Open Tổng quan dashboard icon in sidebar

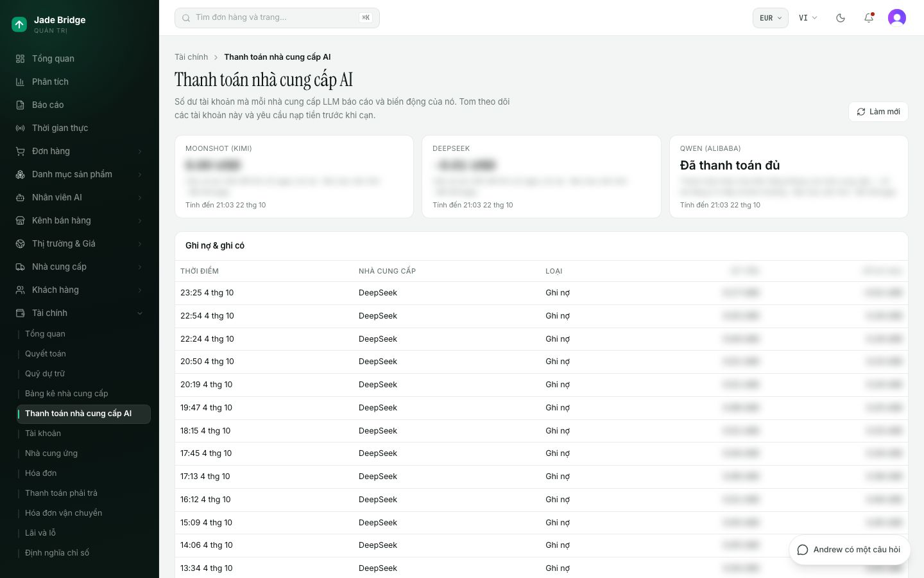coord(20,58)
